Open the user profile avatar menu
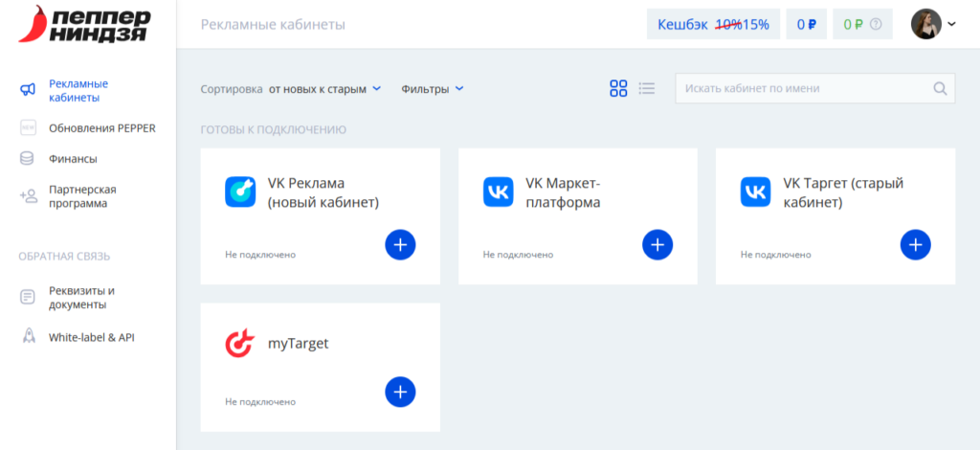This screenshot has height=450, width=980. (x=932, y=25)
